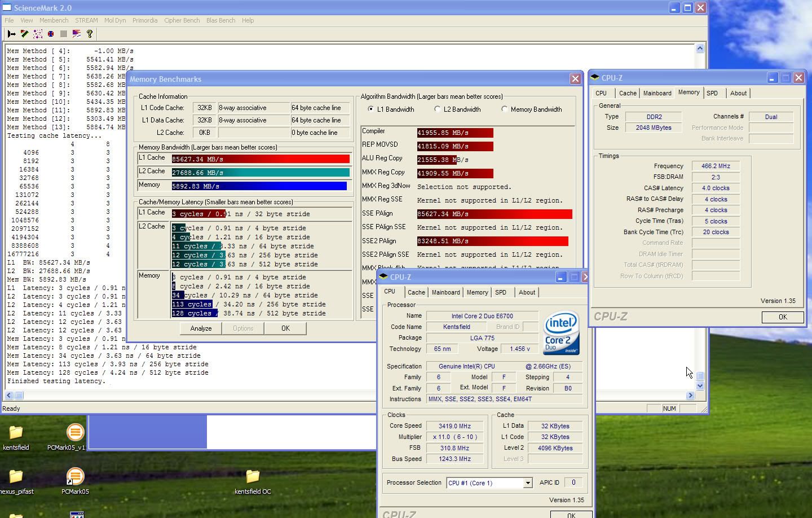Click the Intel Core 2 Duo logo
Image resolution: width=812 pixels, height=518 pixels.
pos(561,333)
